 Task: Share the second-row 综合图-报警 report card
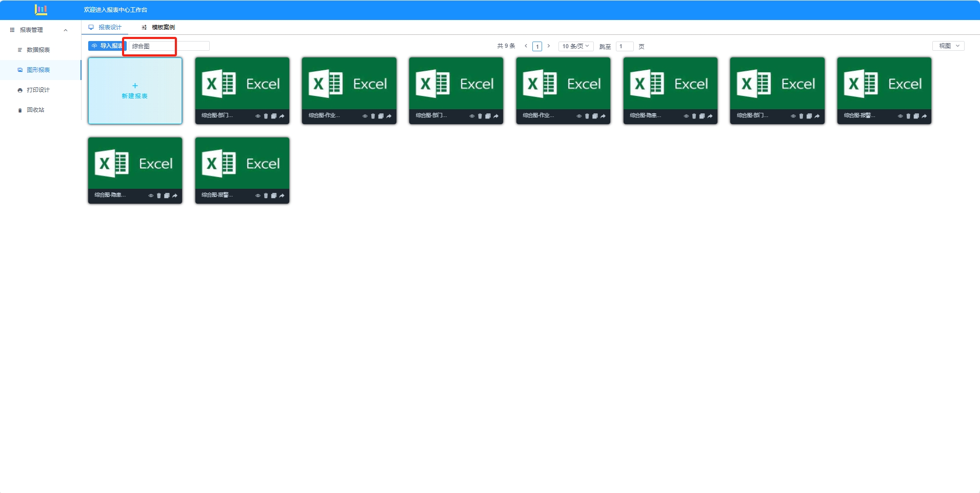point(282,195)
